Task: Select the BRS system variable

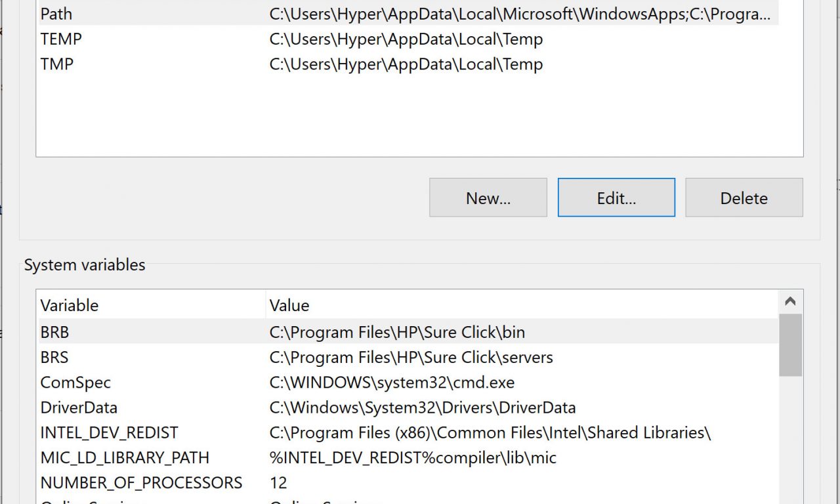Action: pos(55,357)
